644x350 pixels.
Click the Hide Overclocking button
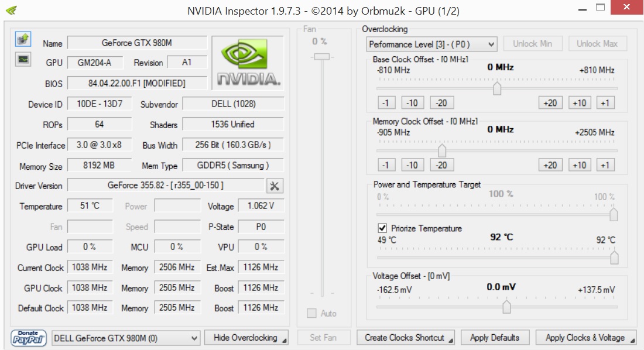pos(246,338)
